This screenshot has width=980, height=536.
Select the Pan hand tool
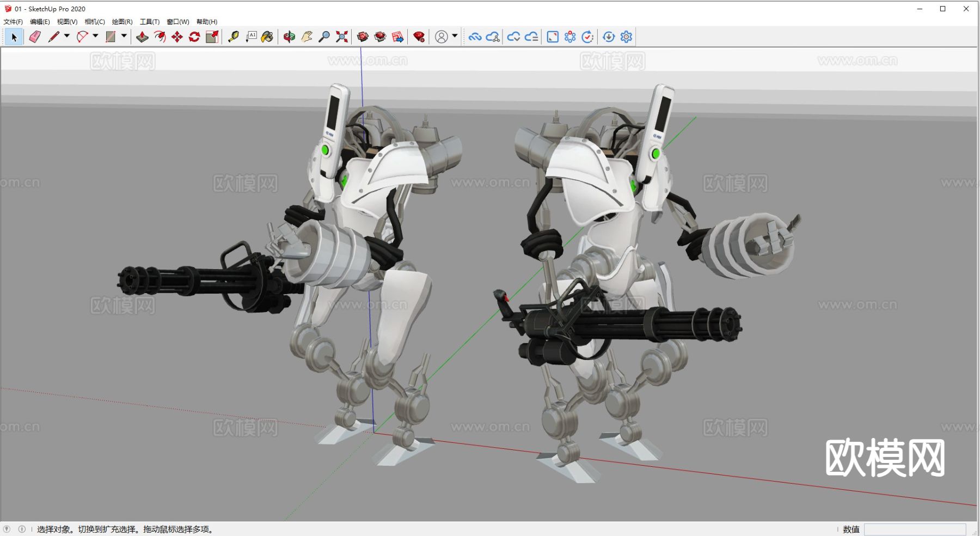(307, 37)
